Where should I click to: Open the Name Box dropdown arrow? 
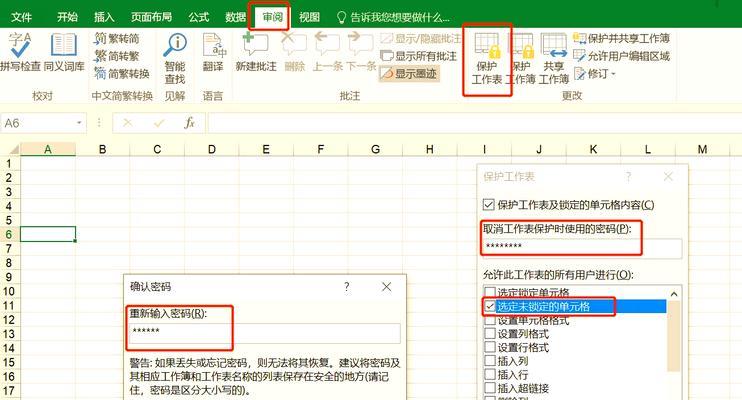click(x=79, y=123)
